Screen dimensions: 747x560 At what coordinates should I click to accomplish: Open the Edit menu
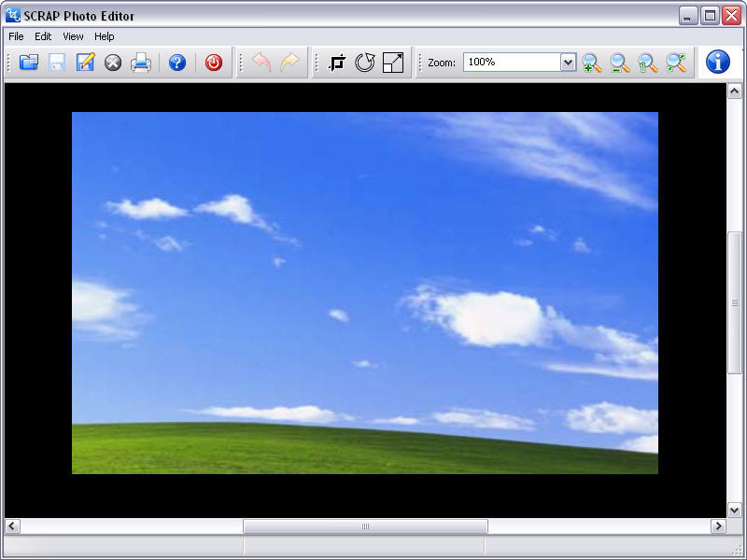point(43,36)
